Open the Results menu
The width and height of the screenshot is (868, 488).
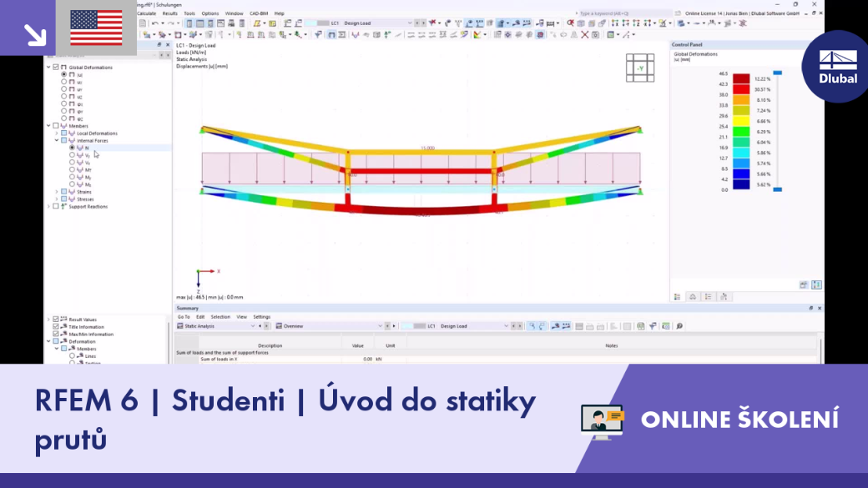click(x=170, y=13)
